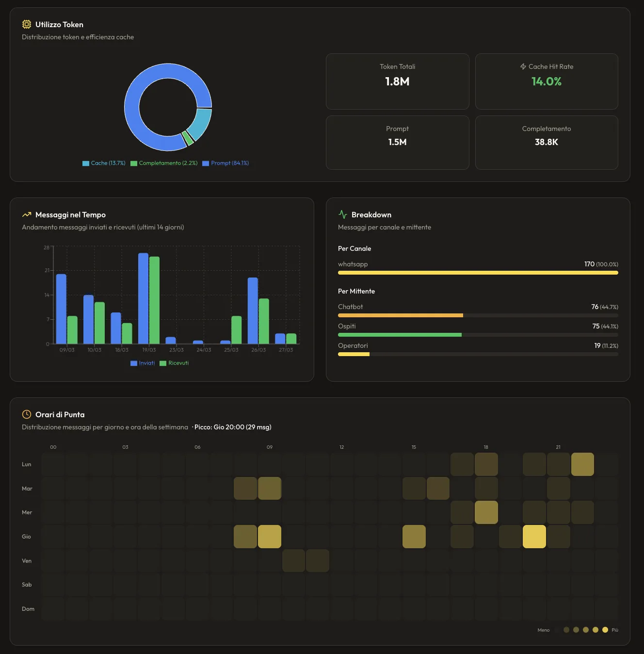This screenshot has height=654, width=644.
Task: Click the Mer 18:00 highlighted heatmap cell
Action: point(486,512)
